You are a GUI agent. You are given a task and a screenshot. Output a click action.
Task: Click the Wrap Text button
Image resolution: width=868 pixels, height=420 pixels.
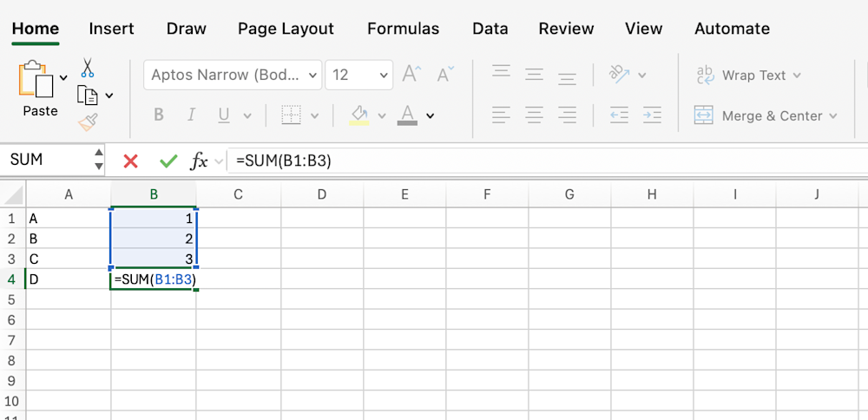[742, 75]
